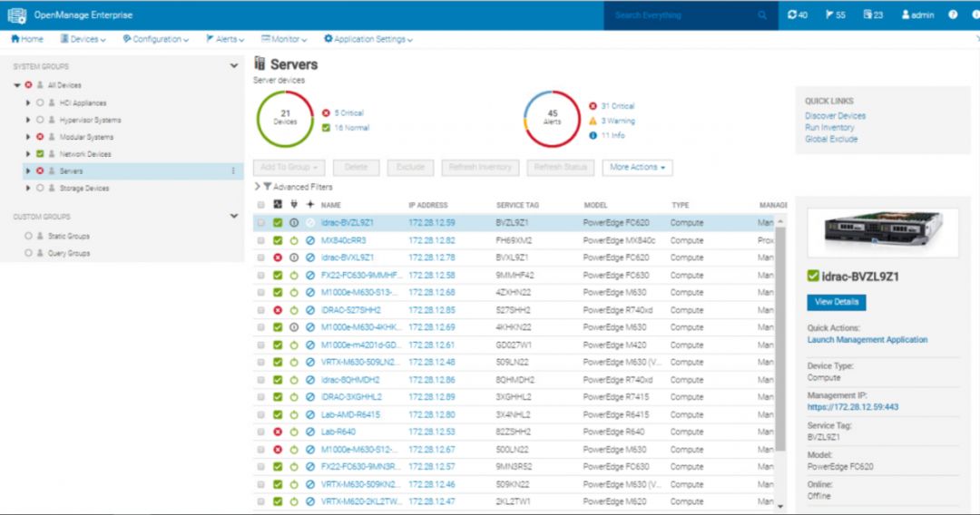Screen dimensions: 980x515
Task: Click power icon for MX840cRR3 row
Action: [294, 240]
